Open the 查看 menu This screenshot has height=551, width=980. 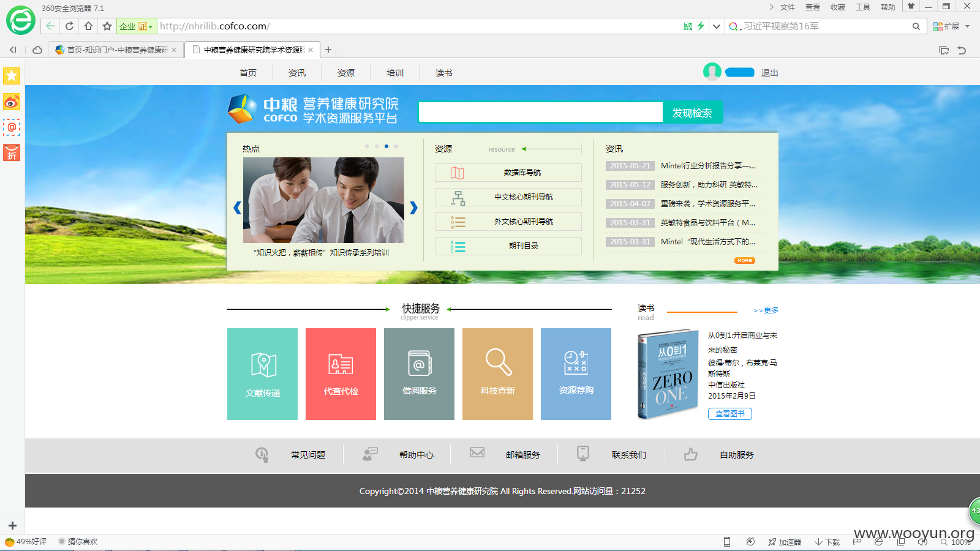point(812,7)
